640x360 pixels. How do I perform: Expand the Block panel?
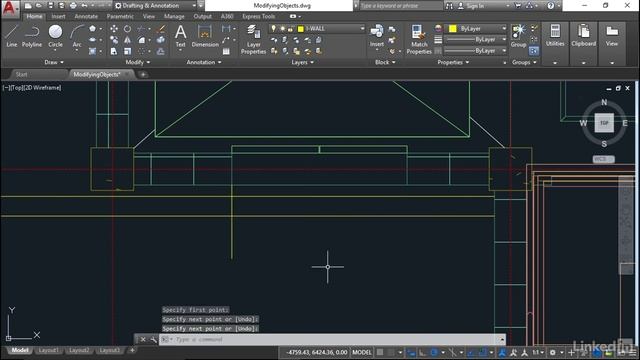[385, 62]
